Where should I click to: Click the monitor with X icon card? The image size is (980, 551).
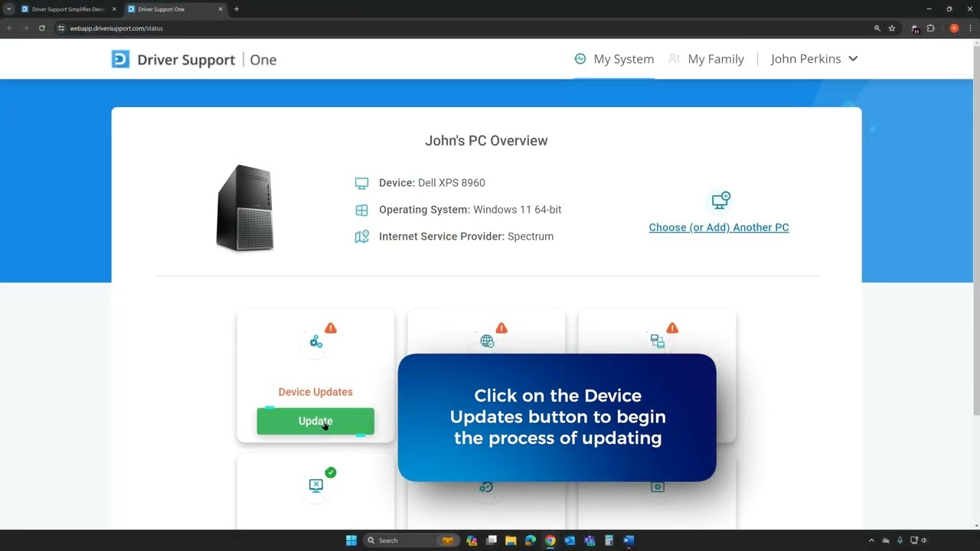315,485
